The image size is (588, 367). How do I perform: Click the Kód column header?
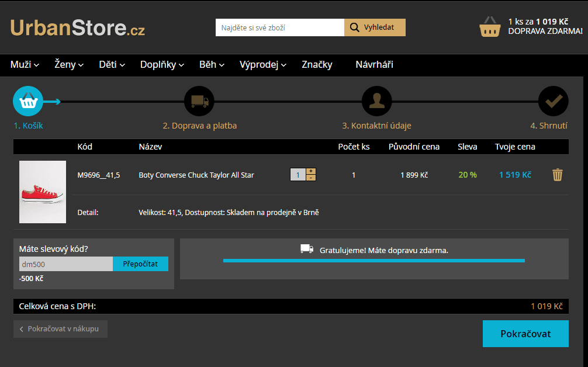click(85, 147)
